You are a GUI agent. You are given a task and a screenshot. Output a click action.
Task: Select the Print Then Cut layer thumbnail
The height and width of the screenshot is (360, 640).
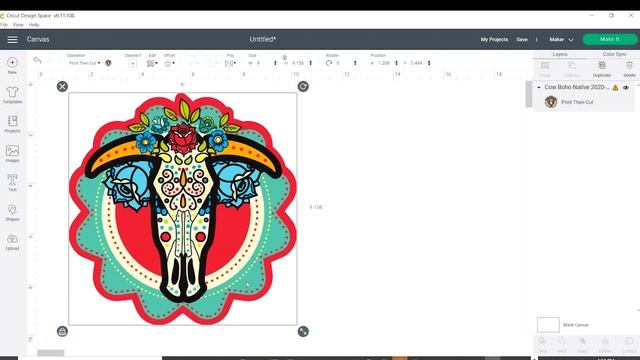point(551,102)
